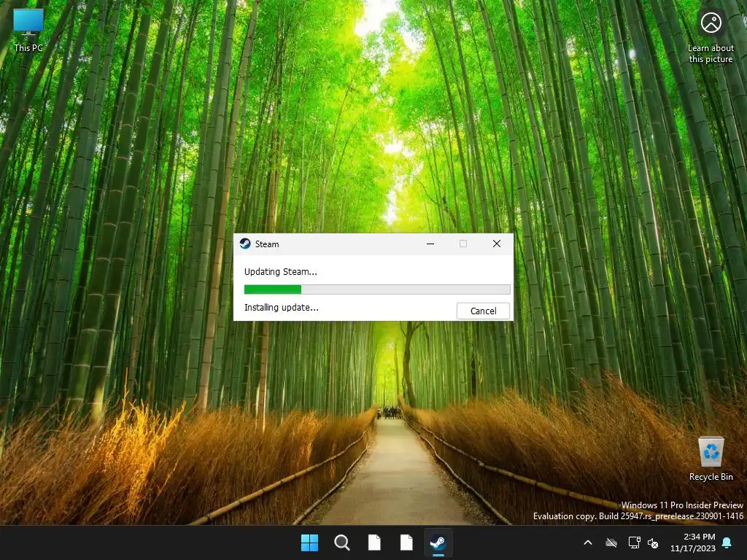Click the cloud sync tray icon
Viewport: 747px width, 560px height.
(611, 542)
